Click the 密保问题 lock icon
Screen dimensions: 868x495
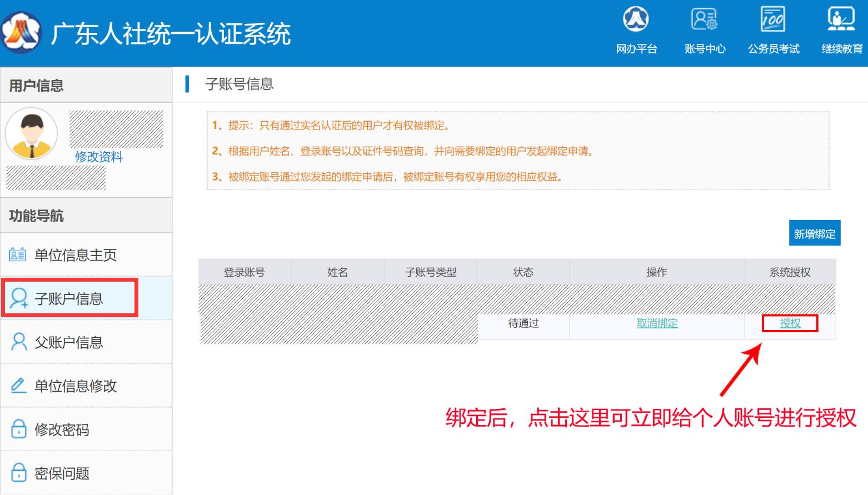point(19,473)
